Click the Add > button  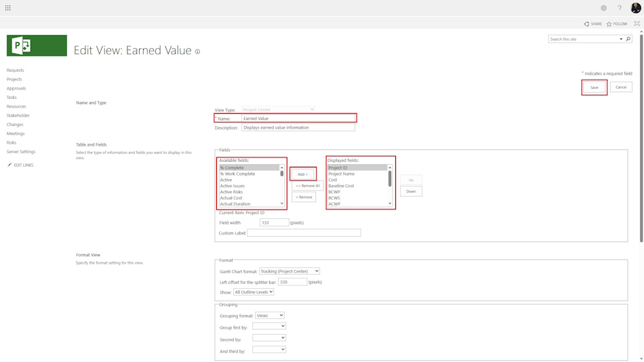point(303,174)
